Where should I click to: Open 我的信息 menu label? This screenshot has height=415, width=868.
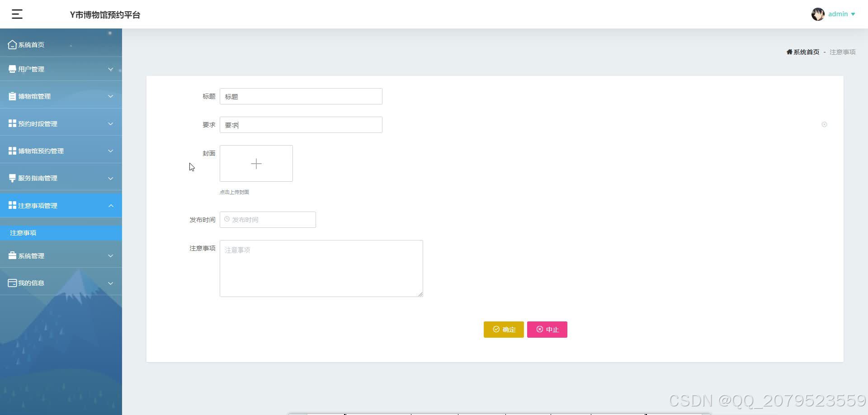coord(31,283)
